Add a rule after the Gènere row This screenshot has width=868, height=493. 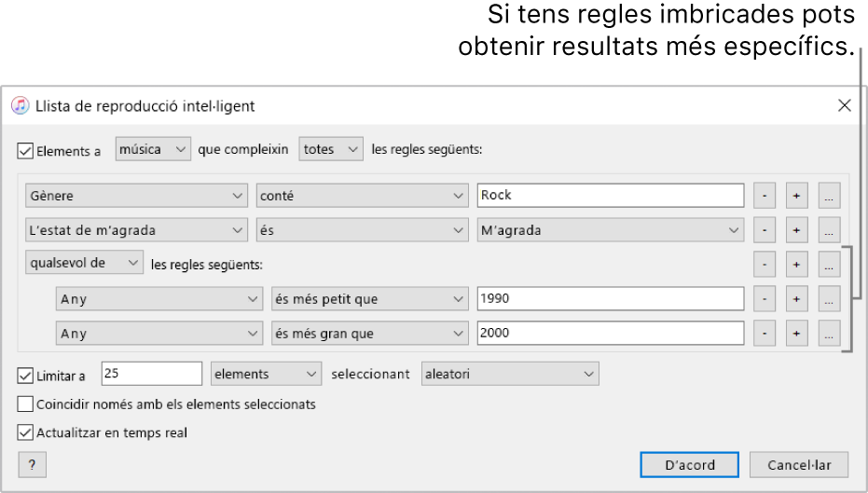click(796, 196)
